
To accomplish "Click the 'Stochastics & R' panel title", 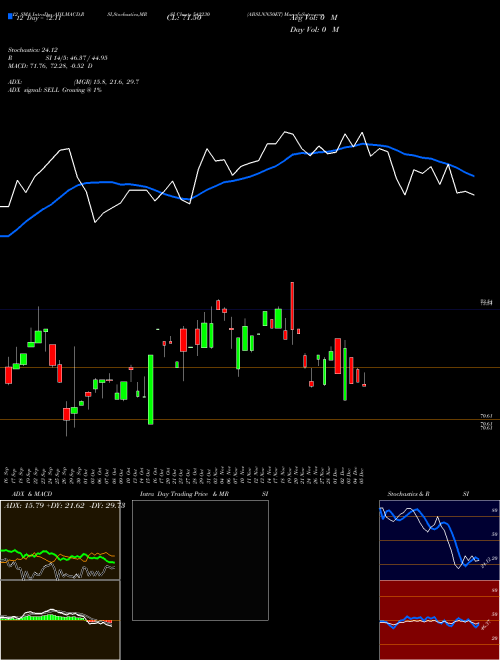I will click(x=409, y=494).
